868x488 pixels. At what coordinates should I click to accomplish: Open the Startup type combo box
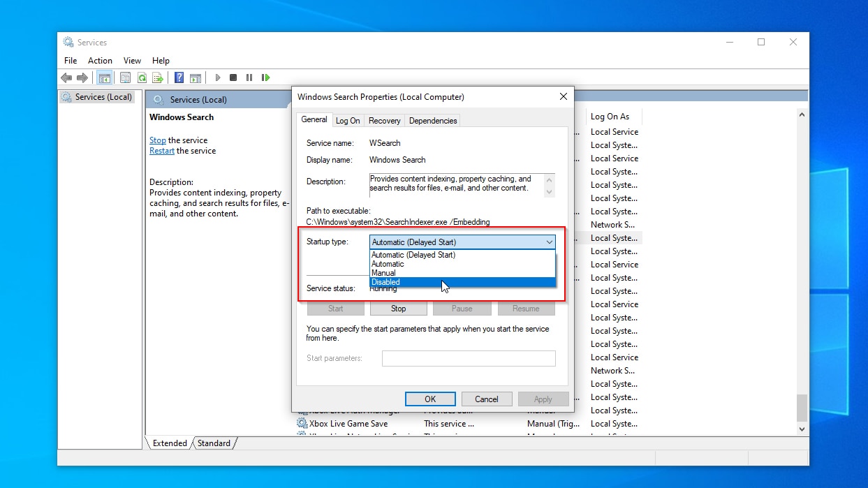[x=462, y=242]
